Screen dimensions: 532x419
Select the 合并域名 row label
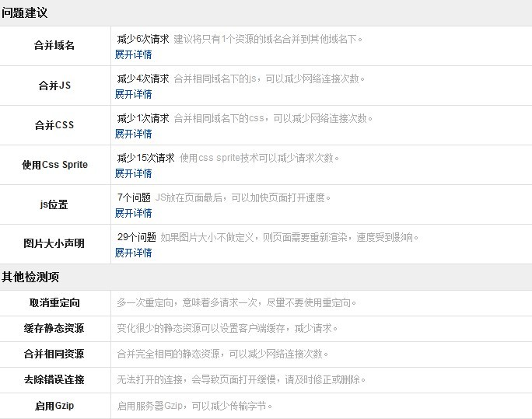pos(54,46)
